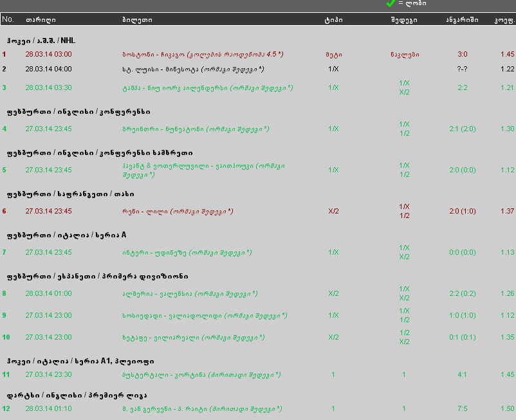Open the 'პუსტერტალი - კორტინა' match entry

coord(201,374)
